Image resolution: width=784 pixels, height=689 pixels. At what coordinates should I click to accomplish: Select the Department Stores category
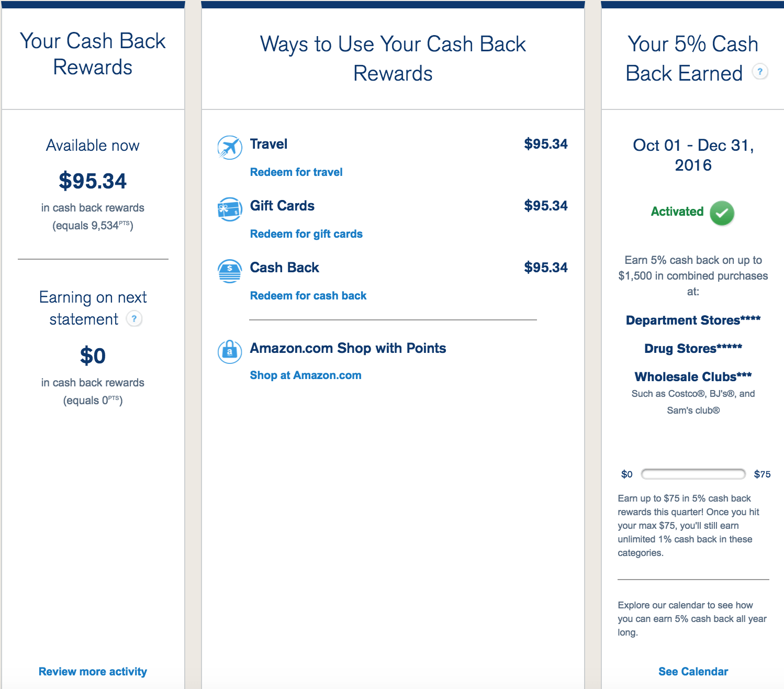tap(693, 320)
